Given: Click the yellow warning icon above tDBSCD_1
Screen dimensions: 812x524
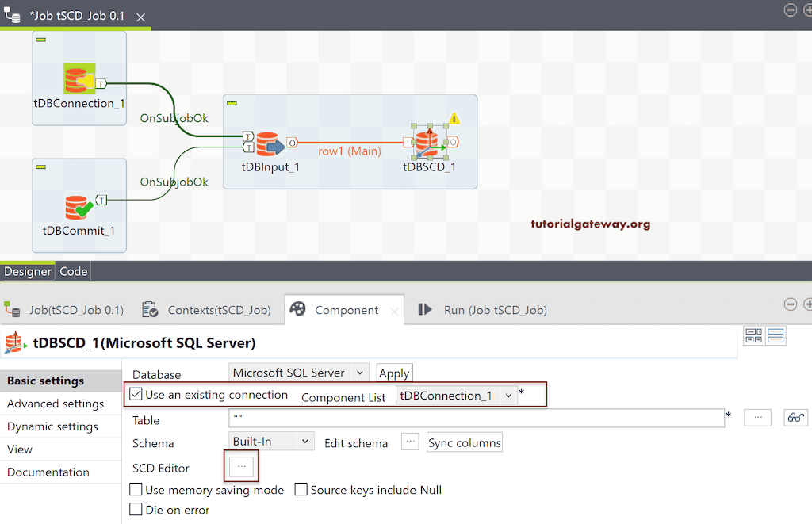Looking at the screenshot, I should coord(454,117).
